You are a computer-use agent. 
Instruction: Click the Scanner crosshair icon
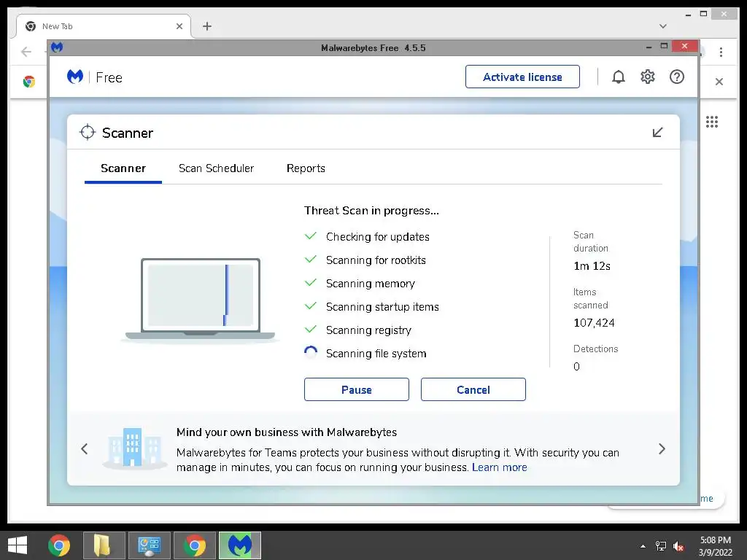coord(88,133)
